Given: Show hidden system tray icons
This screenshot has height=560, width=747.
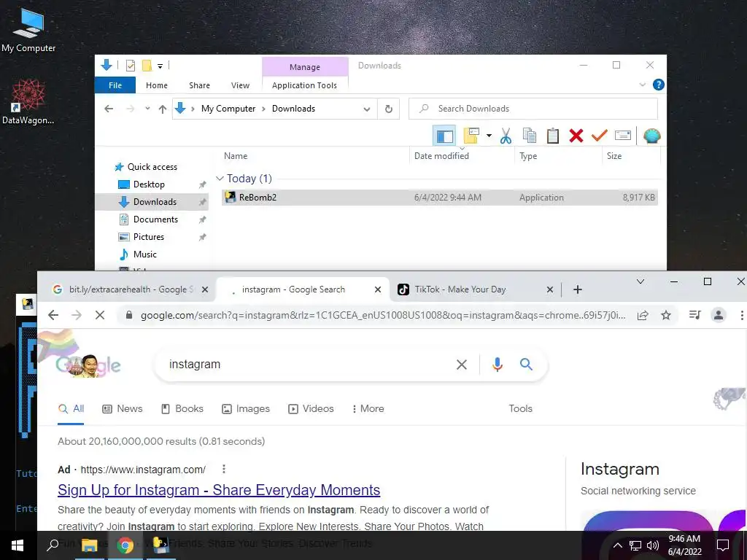Looking at the screenshot, I should [x=617, y=545].
